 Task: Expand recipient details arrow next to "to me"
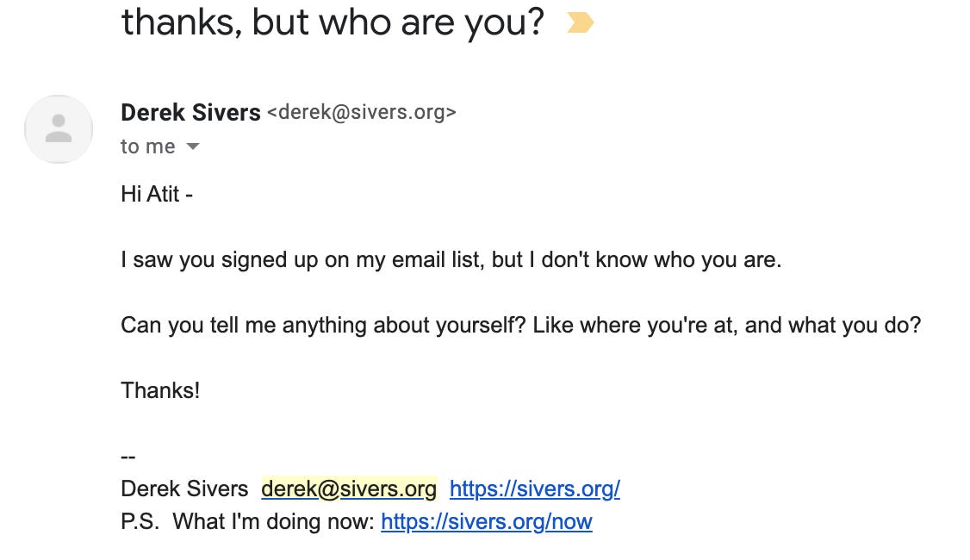(193, 147)
